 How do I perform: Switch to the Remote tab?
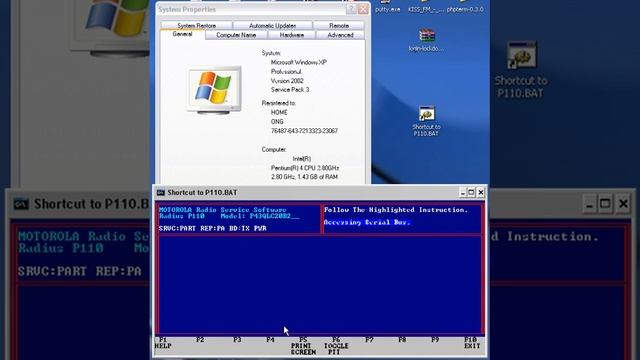[339, 25]
